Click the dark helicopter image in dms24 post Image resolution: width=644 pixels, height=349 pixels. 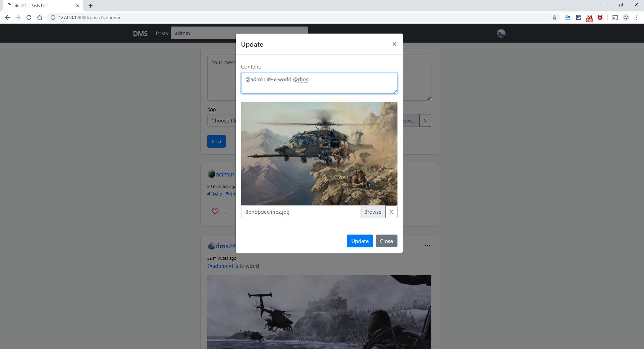point(319,312)
